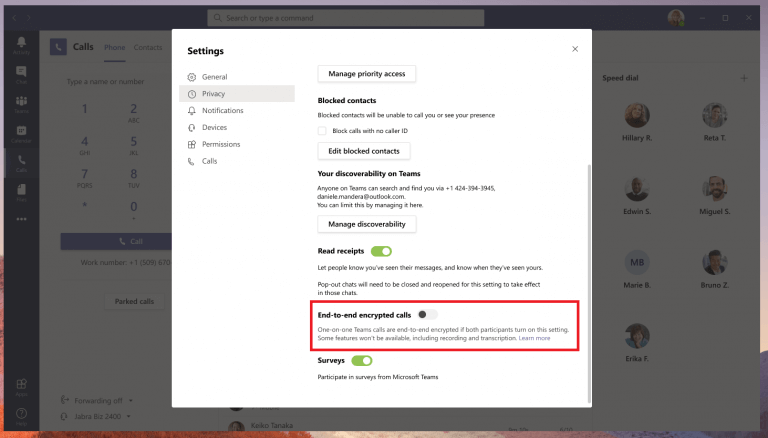This screenshot has width=768, height=438.
Task: Click the Help icon at bottom left
Action: pyautogui.click(x=21, y=414)
